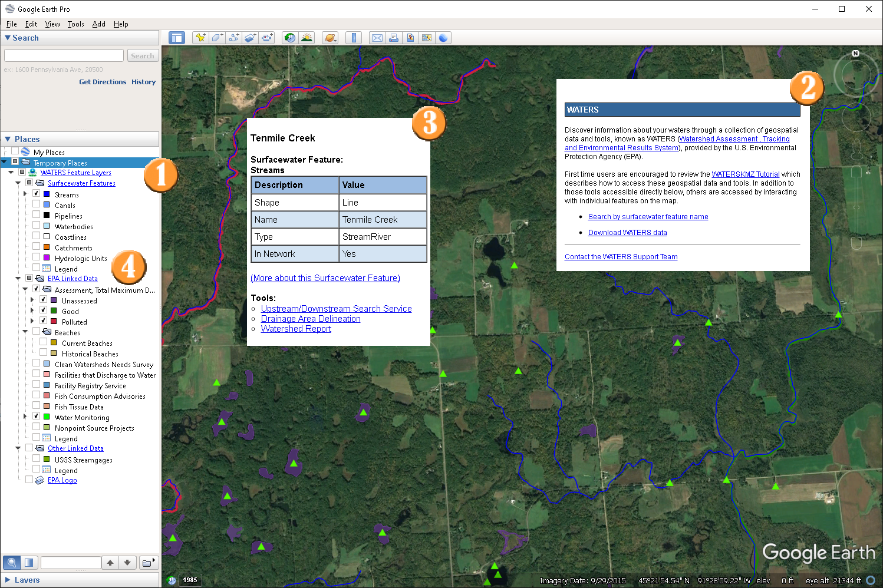Click the Save Image icon
The width and height of the screenshot is (883, 588).
point(410,38)
